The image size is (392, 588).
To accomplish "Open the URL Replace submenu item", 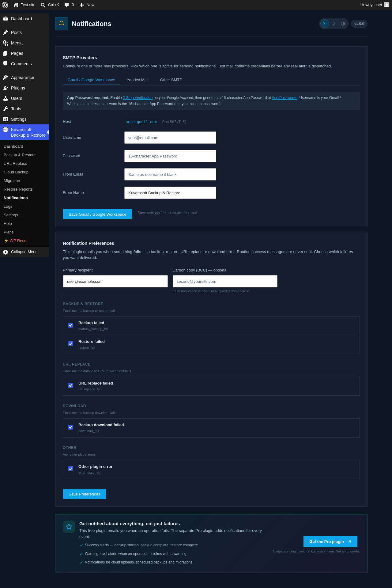I will 15,164.
